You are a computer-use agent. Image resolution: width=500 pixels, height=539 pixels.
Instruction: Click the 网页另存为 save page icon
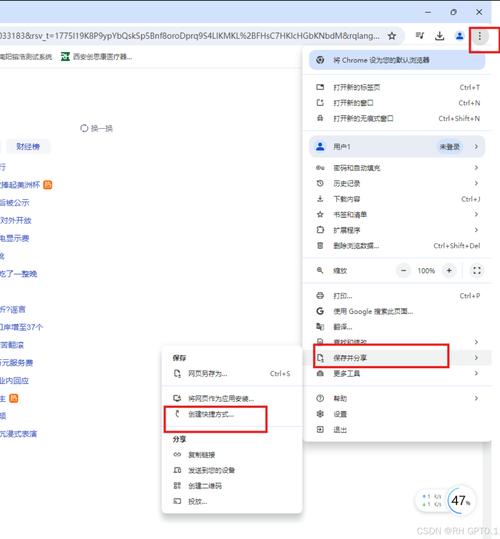[177, 373]
